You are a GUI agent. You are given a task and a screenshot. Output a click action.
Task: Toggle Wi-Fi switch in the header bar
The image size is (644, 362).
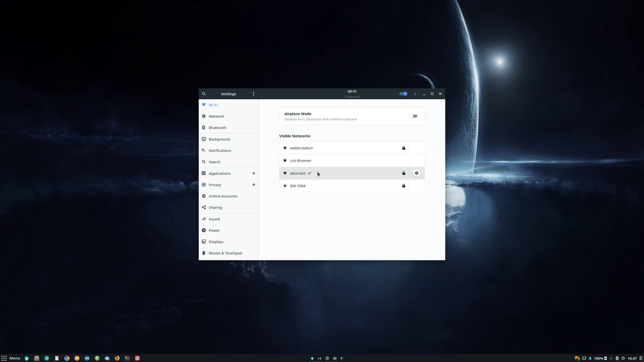[x=403, y=93]
